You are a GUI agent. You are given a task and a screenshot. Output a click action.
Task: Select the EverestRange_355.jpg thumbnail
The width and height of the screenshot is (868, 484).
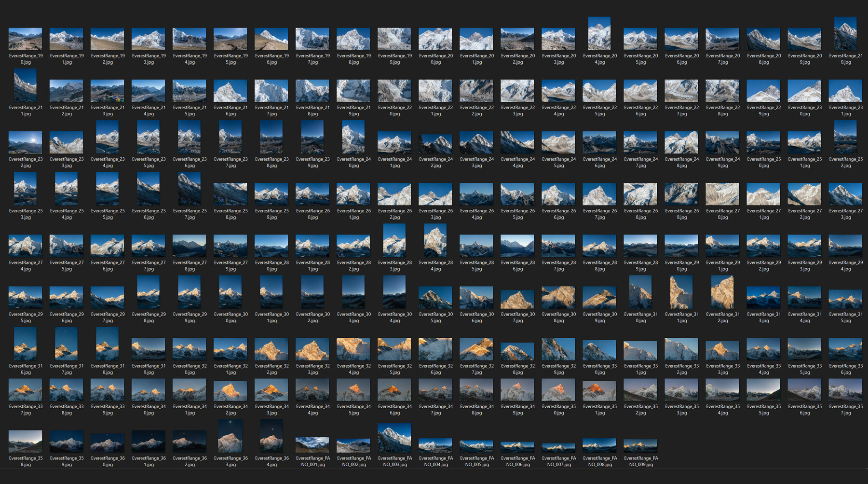click(763, 389)
